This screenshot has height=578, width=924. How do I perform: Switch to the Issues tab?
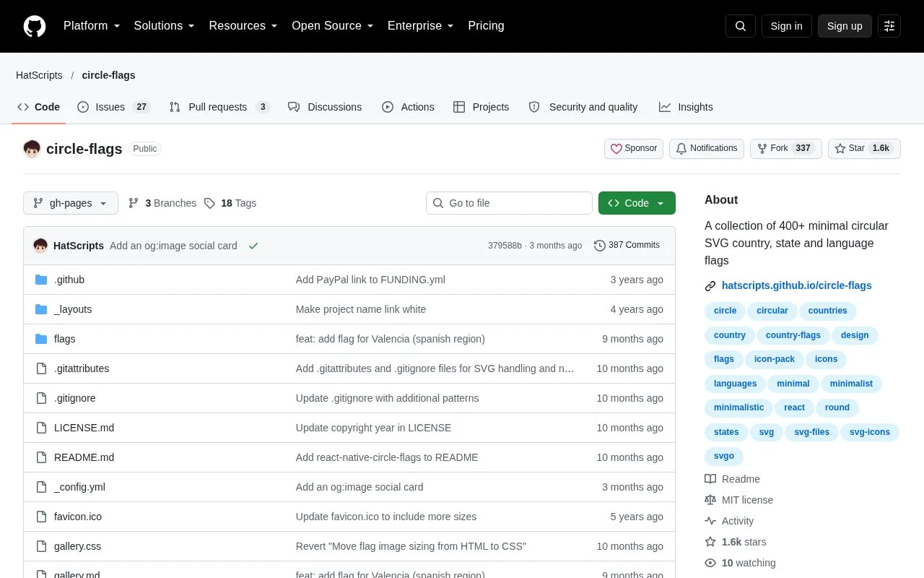(113, 107)
